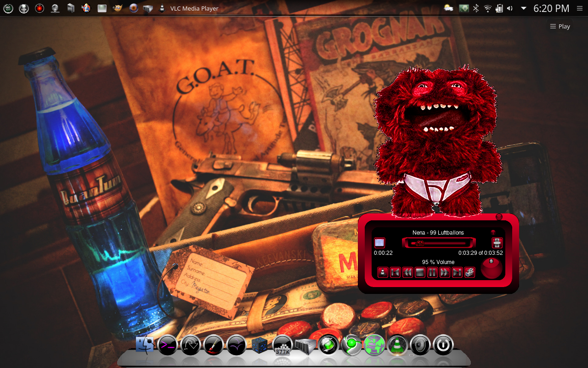Click the small red info button near the title
Image resolution: width=588 pixels, height=368 pixels.
(493, 233)
